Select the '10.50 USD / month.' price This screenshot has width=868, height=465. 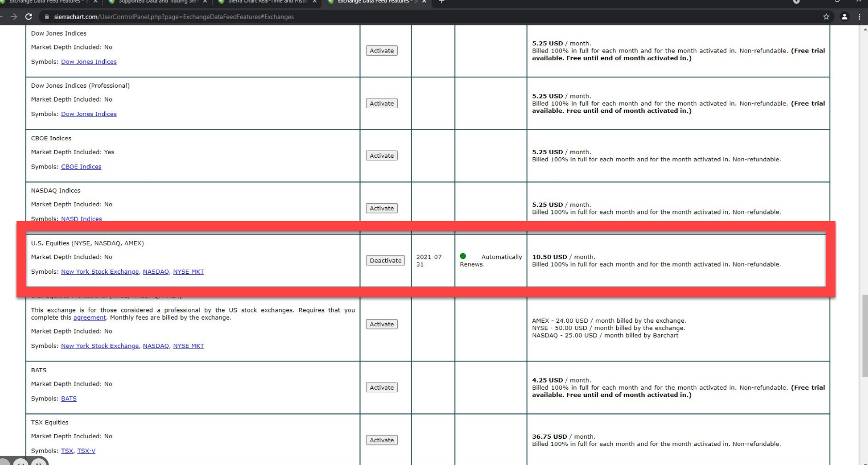pyautogui.click(x=563, y=257)
